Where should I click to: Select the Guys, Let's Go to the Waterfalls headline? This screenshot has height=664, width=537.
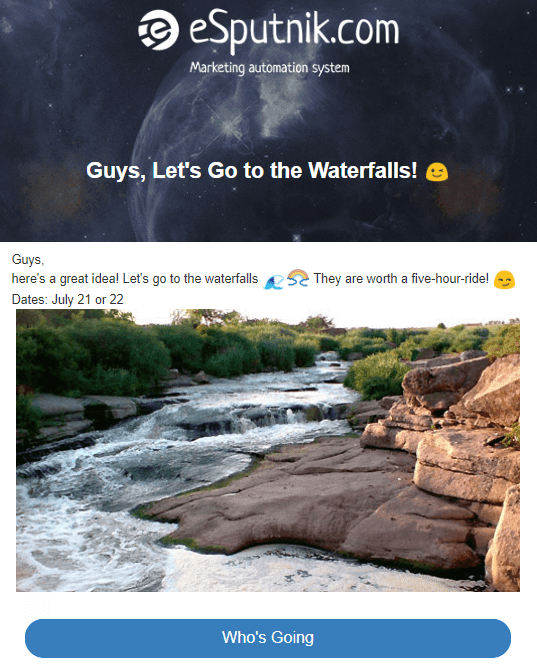[x=252, y=171]
